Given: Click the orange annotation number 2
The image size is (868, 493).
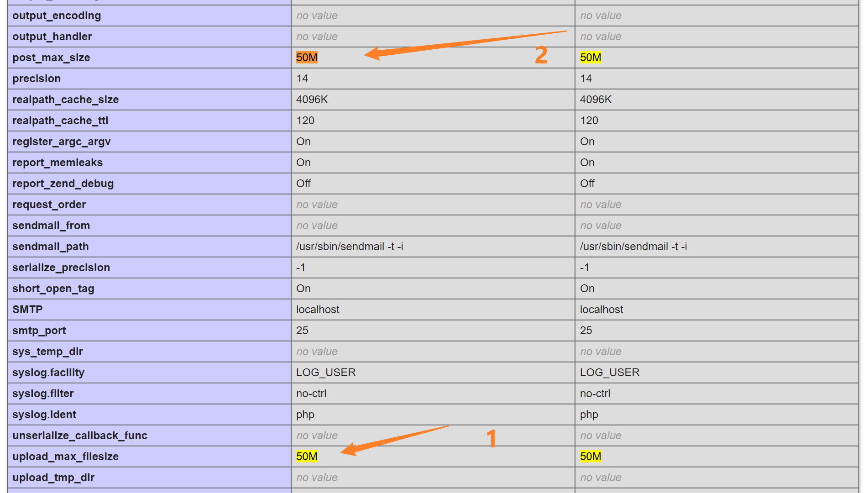Looking at the screenshot, I should tap(541, 55).
